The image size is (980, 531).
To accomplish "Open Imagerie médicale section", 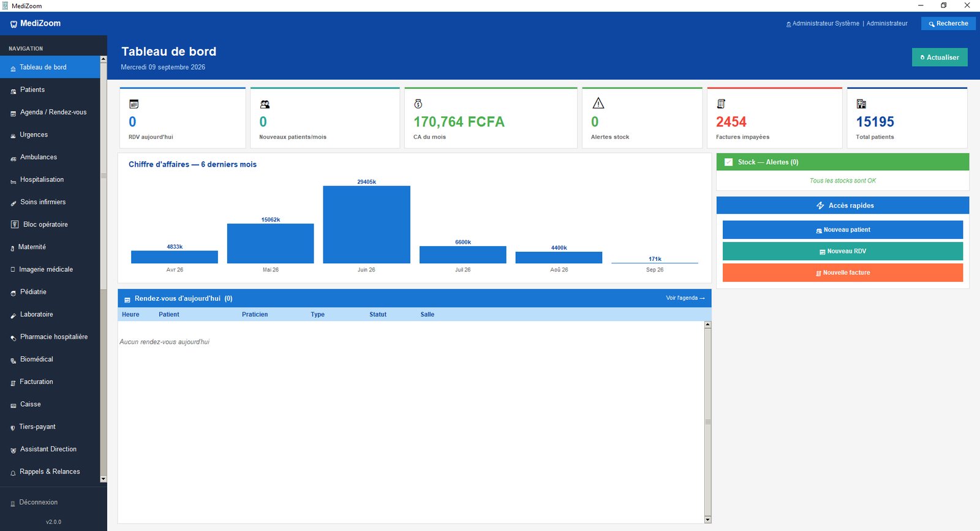I will pos(50,269).
